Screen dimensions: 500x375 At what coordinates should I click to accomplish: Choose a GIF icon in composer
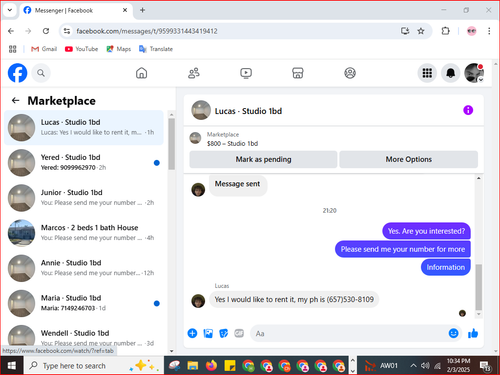[239, 333]
